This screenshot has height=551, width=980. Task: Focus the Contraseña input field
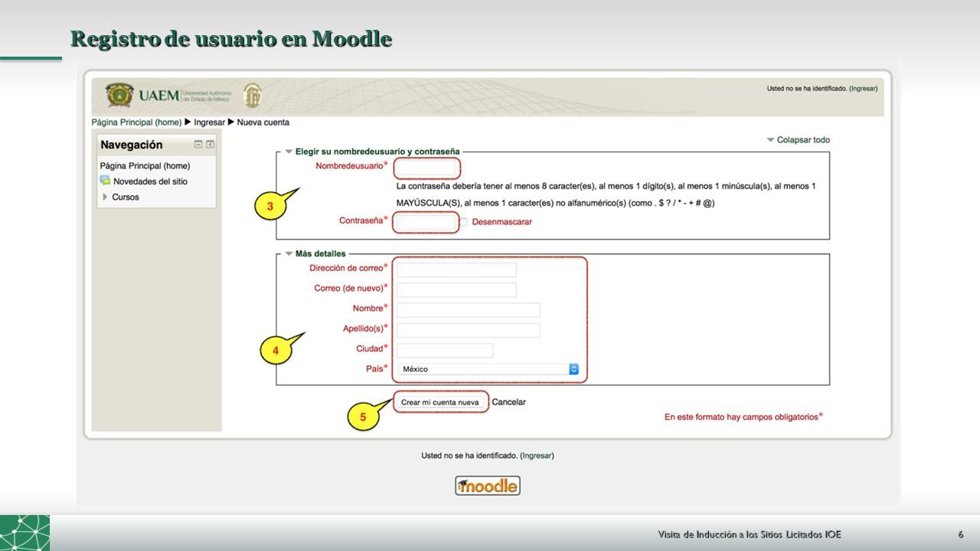pos(426,222)
